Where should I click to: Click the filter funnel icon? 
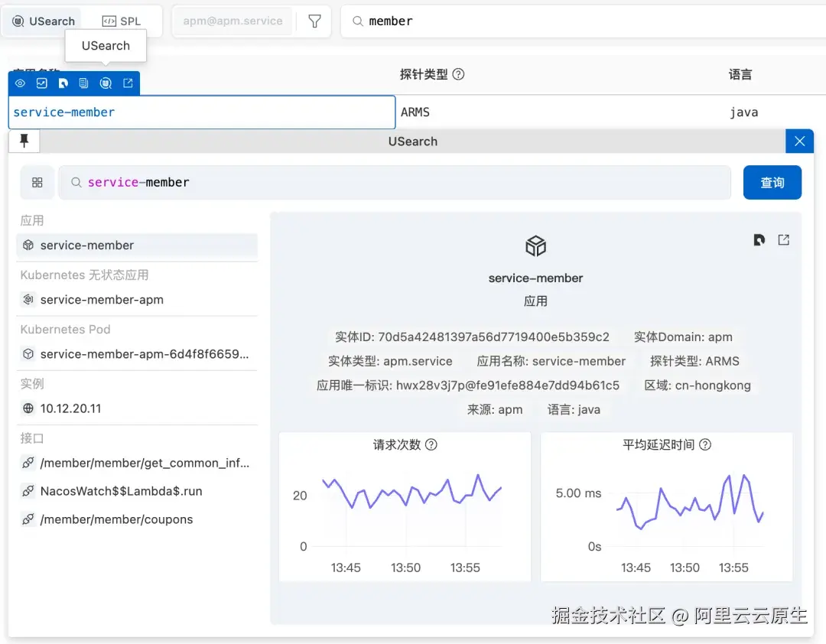coord(314,21)
